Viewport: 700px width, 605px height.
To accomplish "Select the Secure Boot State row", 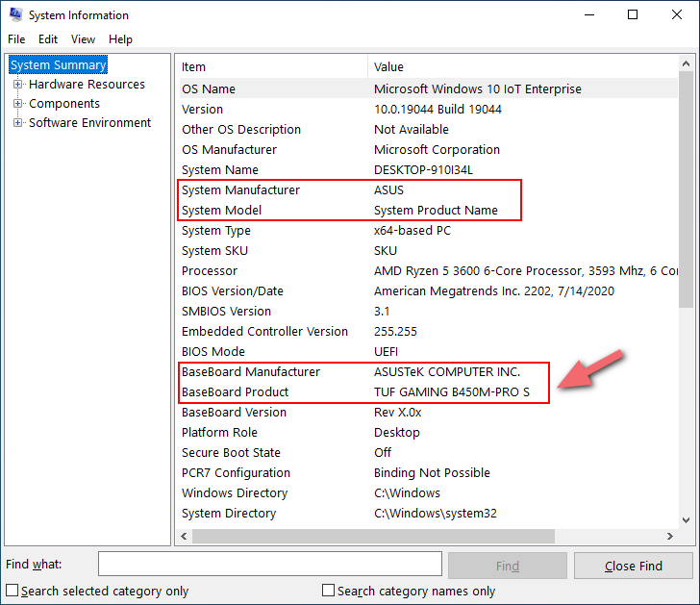I will 429,452.
